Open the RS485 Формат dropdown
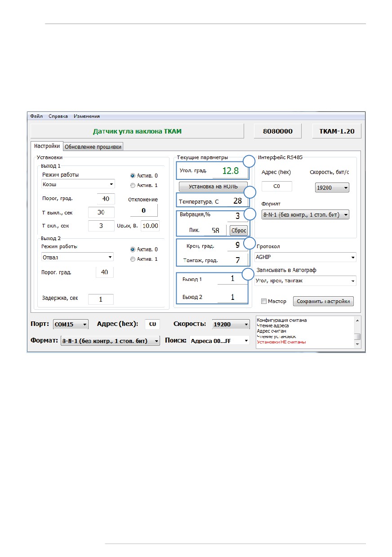This screenshot has width=392, height=557. point(305,215)
